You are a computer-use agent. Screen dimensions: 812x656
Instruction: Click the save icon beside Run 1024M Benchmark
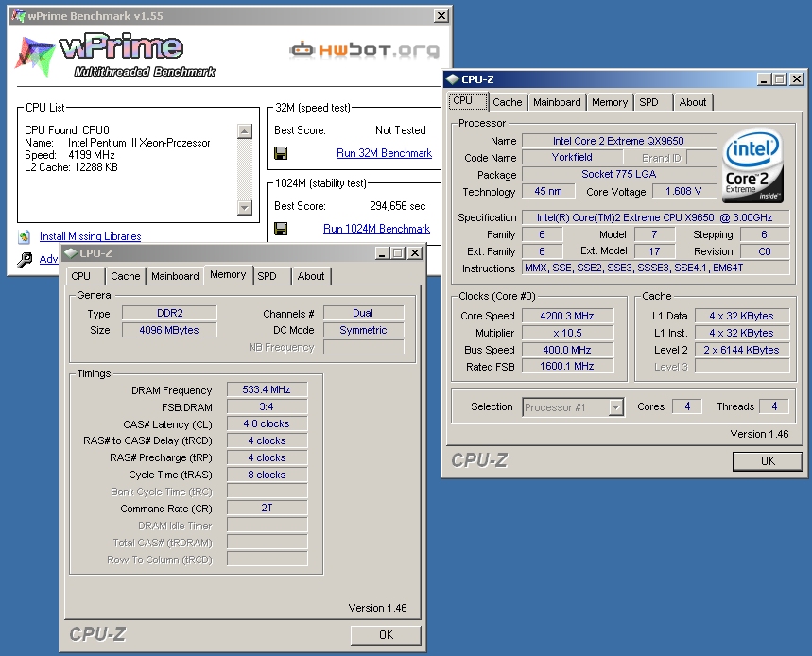[281, 229]
